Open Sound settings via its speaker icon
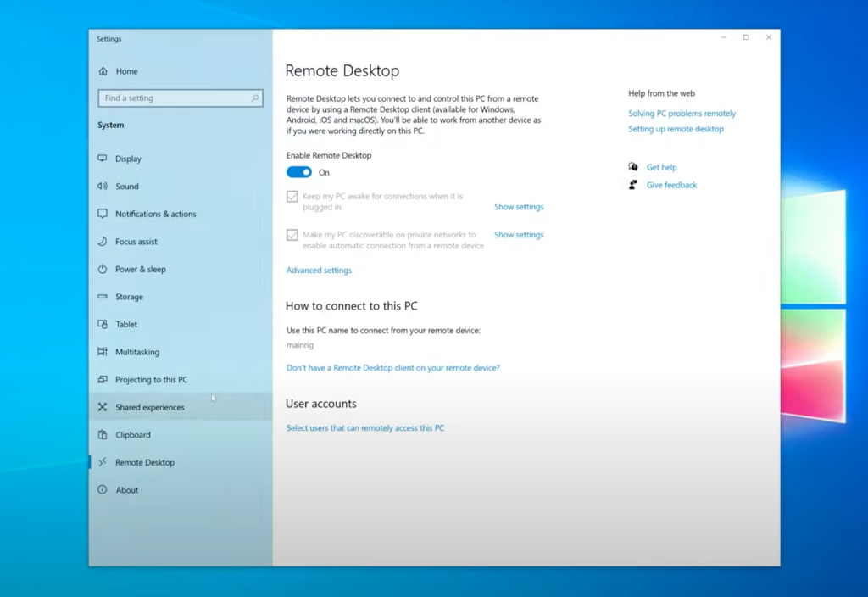The width and height of the screenshot is (868, 597). (103, 186)
